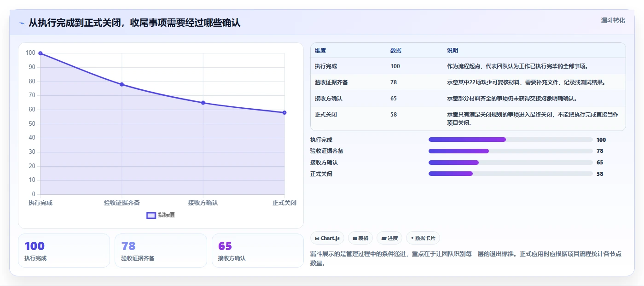The image size is (644, 286).
Task: Click the value 65 beside the progress bar
Action: (x=600, y=163)
